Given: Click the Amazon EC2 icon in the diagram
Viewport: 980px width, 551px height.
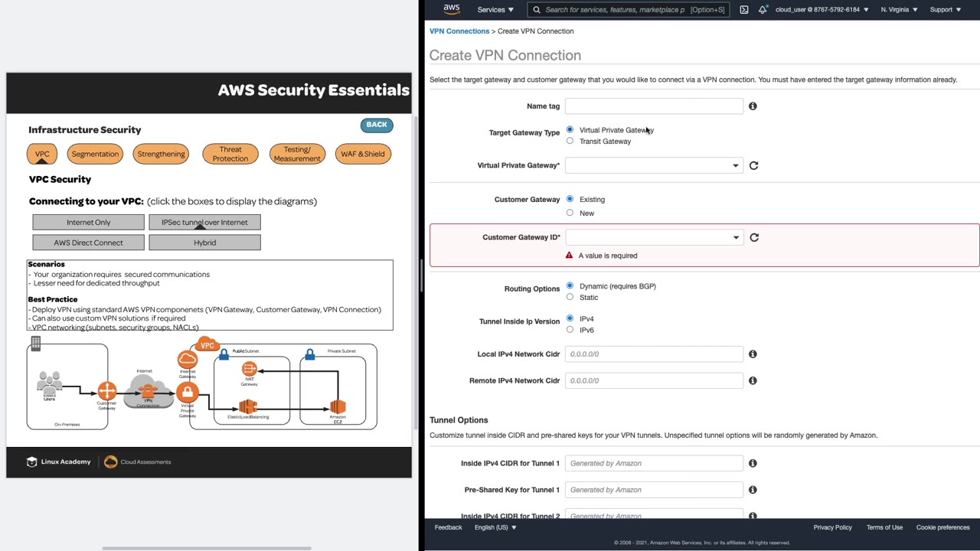Looking at the screenshot, I should 338,406.
